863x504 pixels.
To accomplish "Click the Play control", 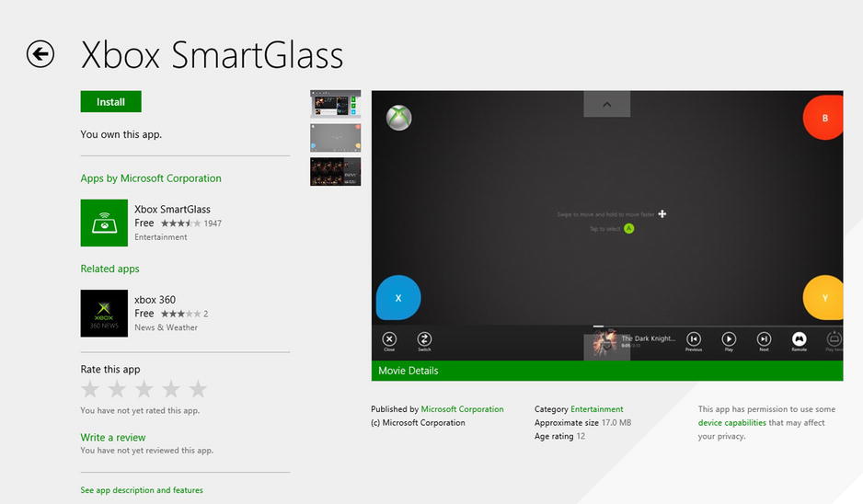I will point(729,341).
